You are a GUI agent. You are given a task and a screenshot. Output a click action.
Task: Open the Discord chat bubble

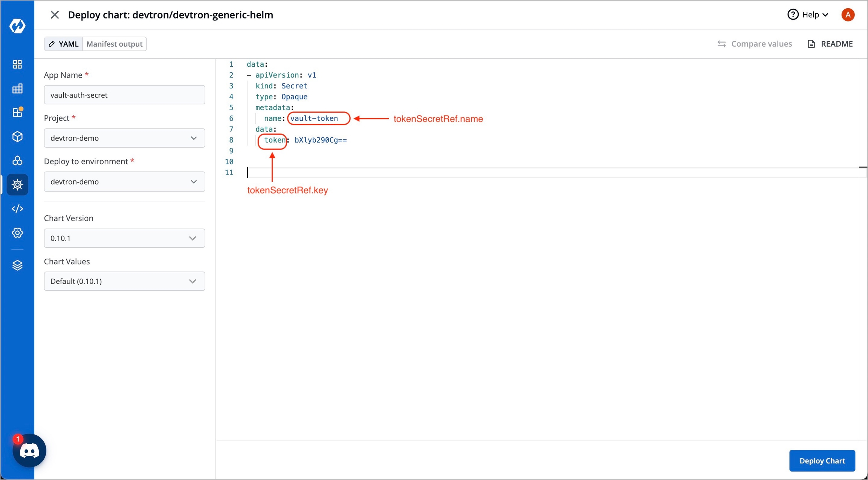[29, 451]
